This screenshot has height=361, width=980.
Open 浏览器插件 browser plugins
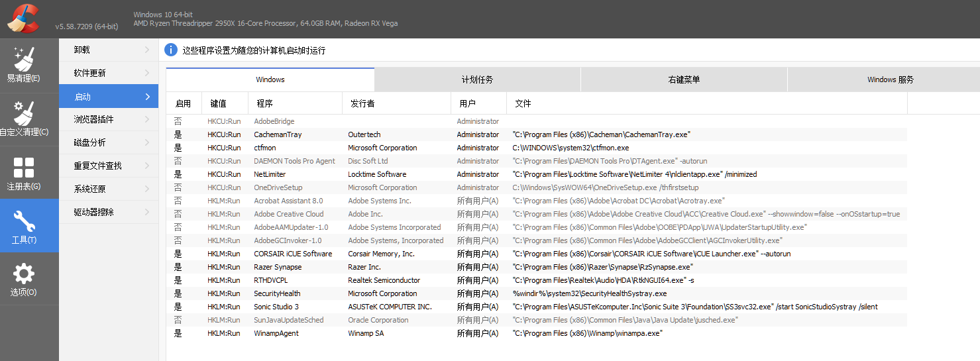click(109, 119)
